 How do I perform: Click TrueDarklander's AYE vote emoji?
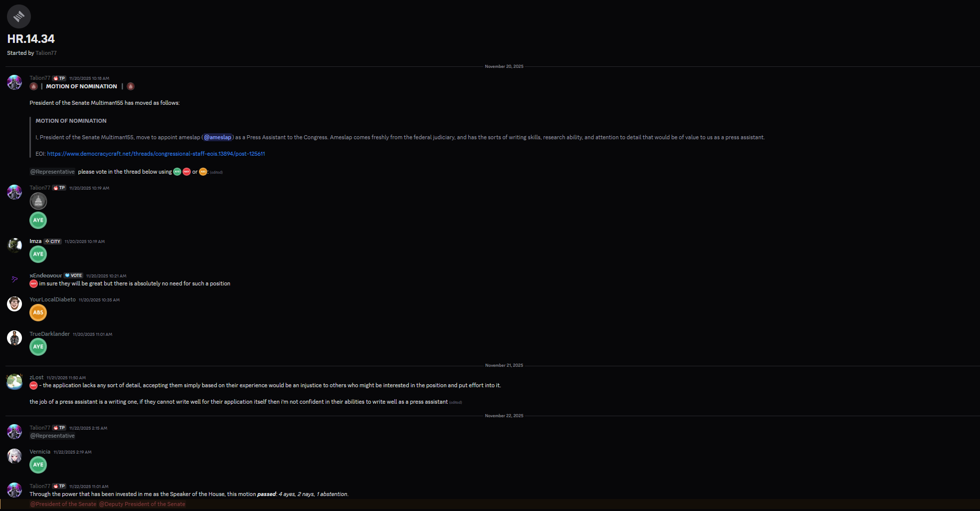pos(38,347)
